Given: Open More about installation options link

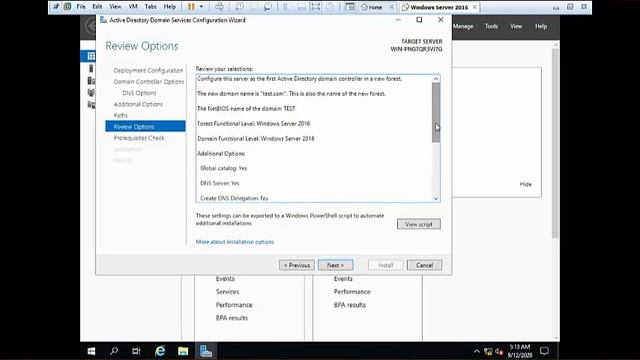Looking at the screenshot, I should pos(235,242).
